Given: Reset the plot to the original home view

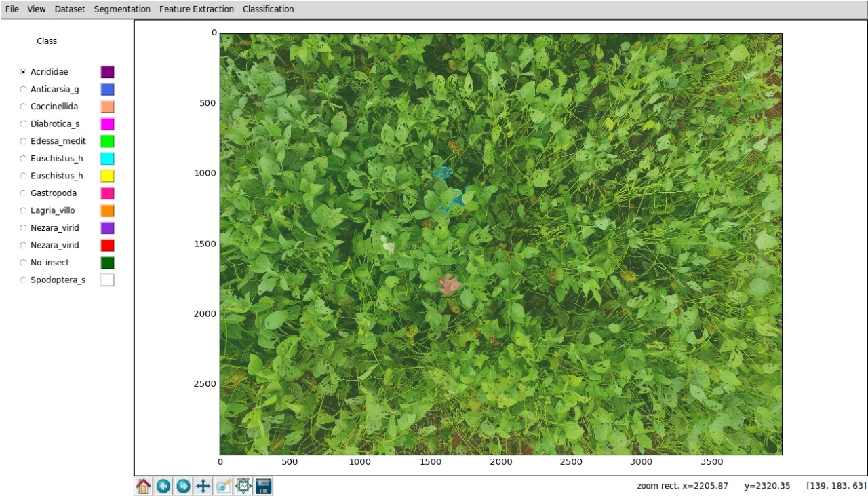Looking at the screenshot, I should pyautogui.click(x=144, y=486).
